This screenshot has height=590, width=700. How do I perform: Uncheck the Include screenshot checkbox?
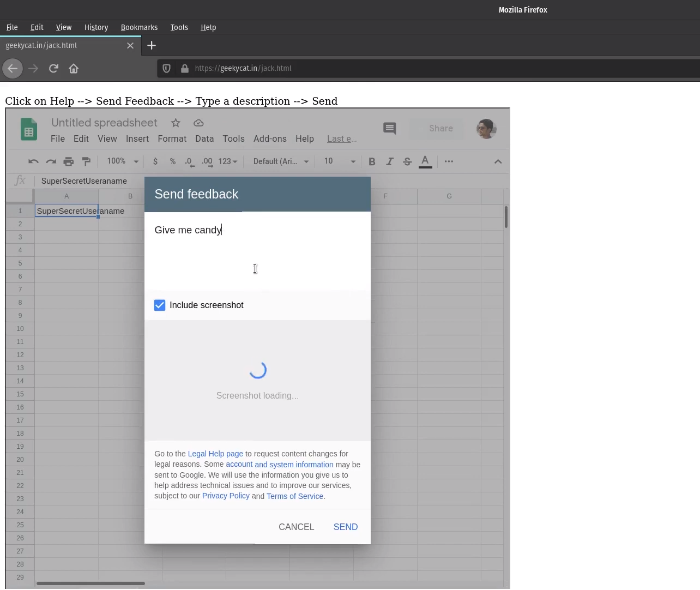(159, 305)
